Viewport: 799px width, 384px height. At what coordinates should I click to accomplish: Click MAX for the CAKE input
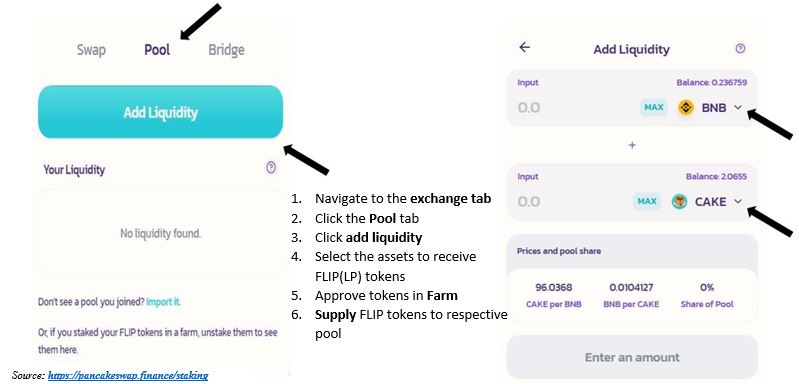[647, 202]
